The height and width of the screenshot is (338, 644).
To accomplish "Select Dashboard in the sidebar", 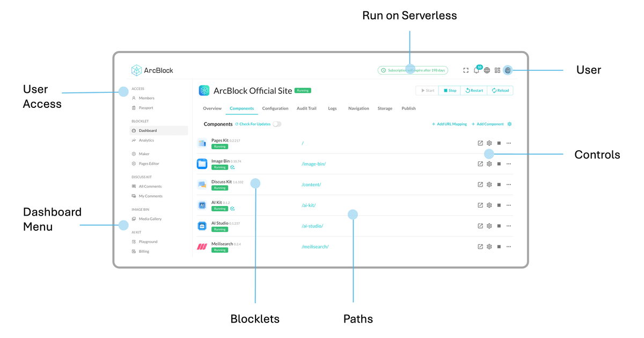I will [x=159, y=130].
